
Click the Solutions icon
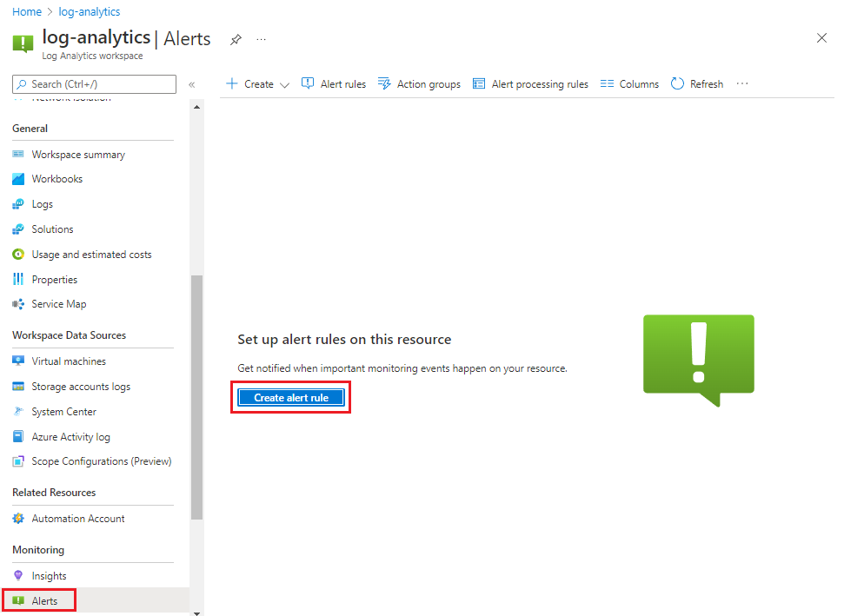pos(18,229)
